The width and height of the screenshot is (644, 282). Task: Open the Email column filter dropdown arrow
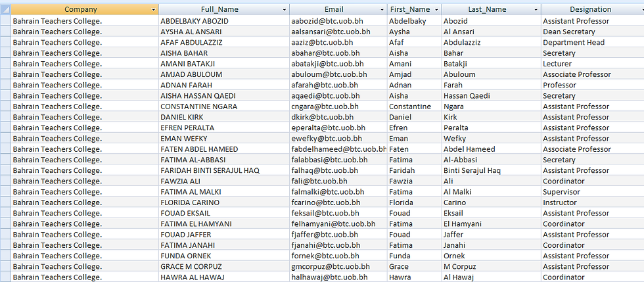tap(382, 9)
